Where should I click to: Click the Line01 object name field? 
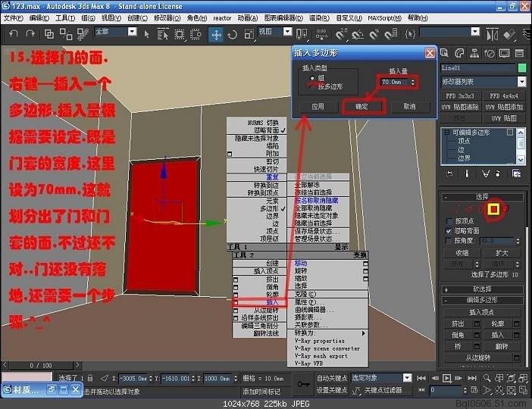pos(477,68)
